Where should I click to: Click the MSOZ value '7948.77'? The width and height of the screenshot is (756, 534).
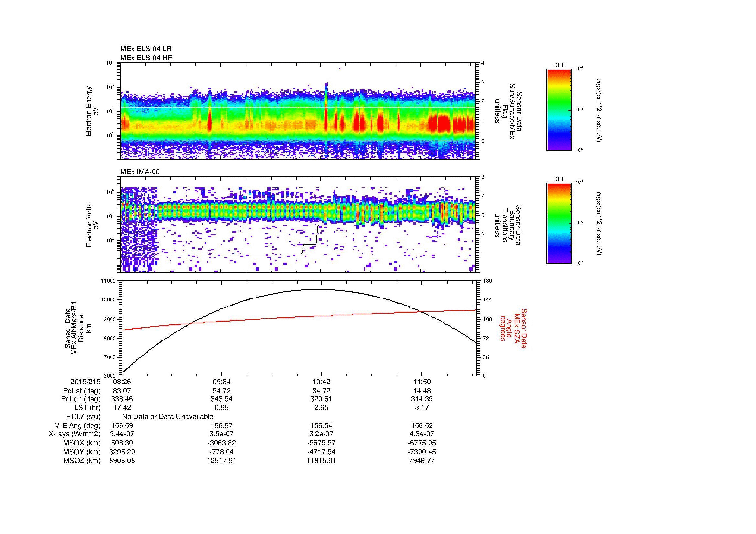click(422, 461)
